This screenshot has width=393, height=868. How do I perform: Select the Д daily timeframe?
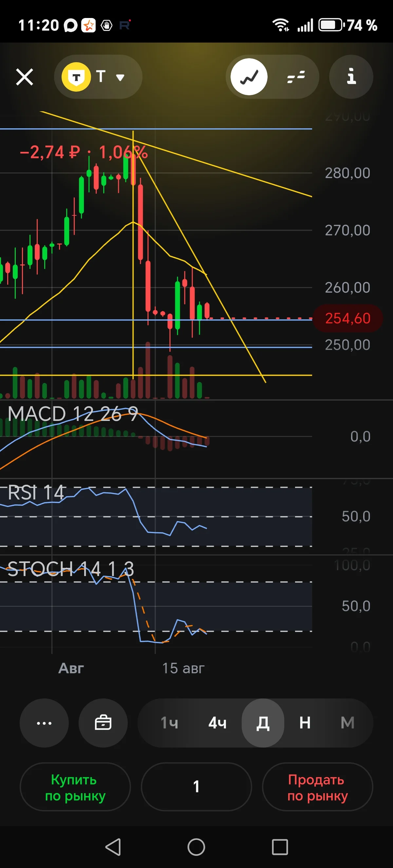pos(263,723)
